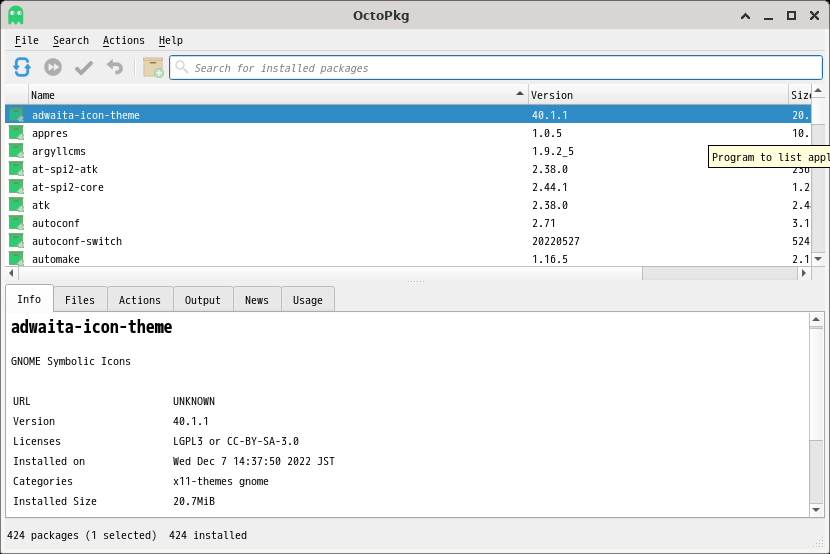Click the install remote package box icon
The image size is (830, 554).
point(153,68)
